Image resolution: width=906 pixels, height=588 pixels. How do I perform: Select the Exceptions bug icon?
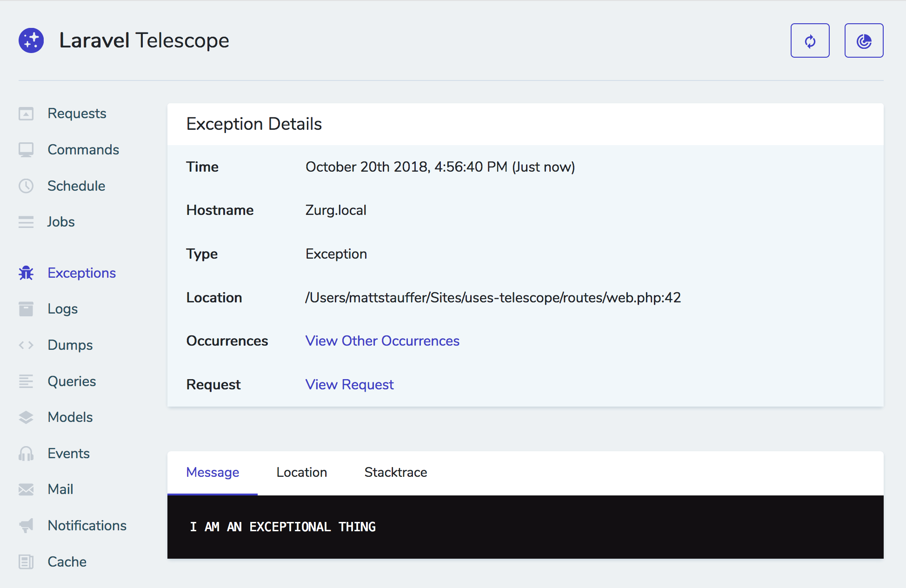pos(26,273)
